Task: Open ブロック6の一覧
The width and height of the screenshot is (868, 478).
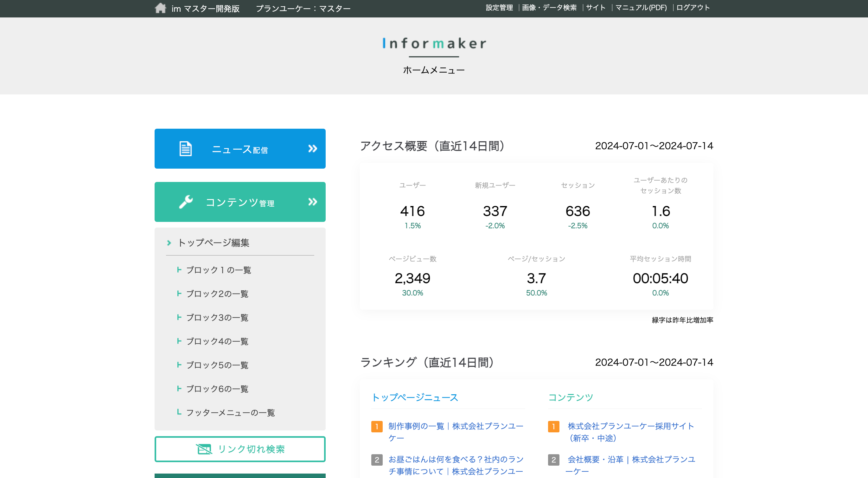Action: point(217,389)
